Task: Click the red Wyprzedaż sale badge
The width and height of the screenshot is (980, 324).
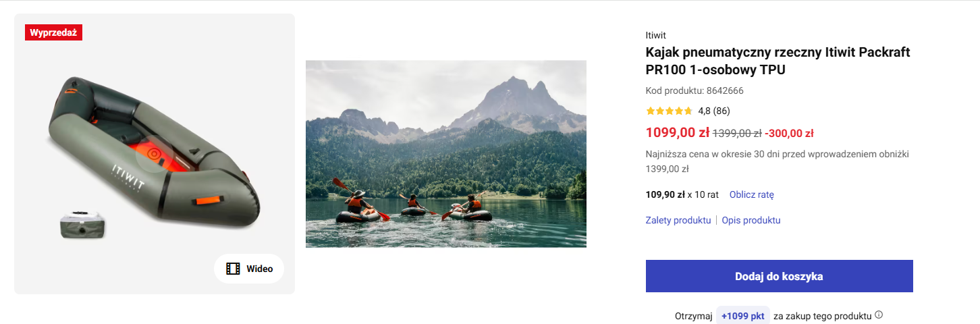Action: [x=53, y=32]
